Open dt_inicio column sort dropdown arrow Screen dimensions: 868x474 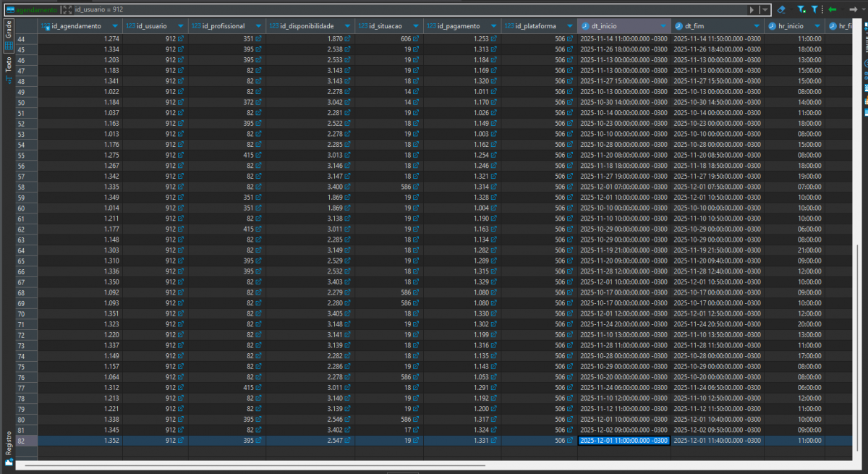tap(663, 26)
